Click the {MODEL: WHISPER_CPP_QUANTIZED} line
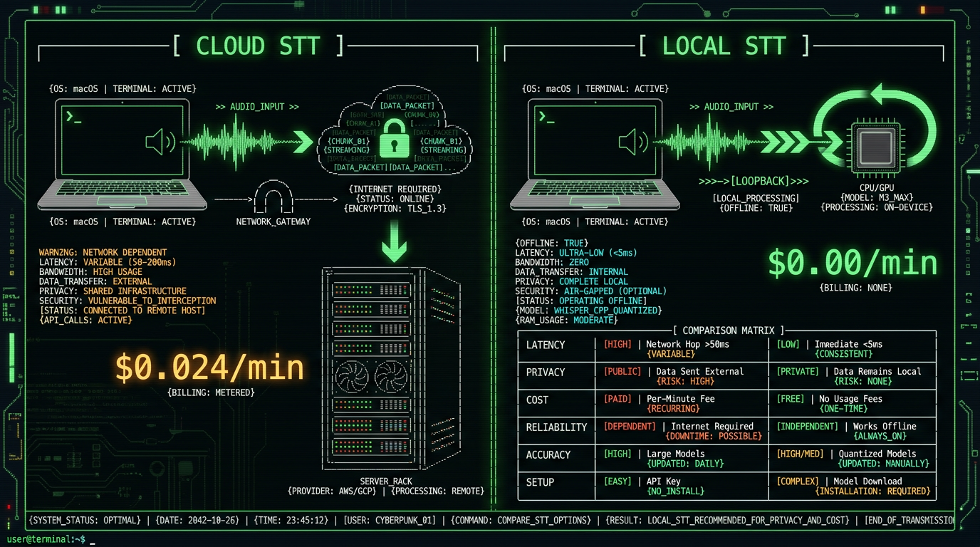 588,310
